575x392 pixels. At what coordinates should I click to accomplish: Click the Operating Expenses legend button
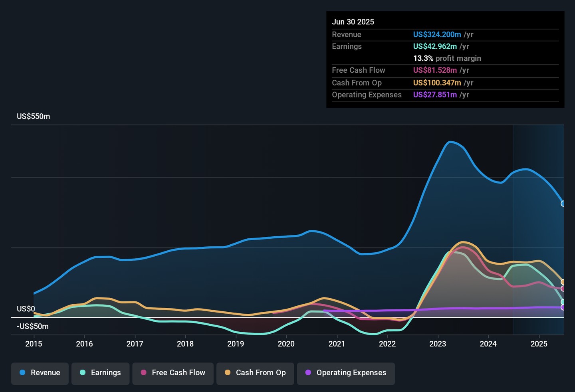point(346,373)
